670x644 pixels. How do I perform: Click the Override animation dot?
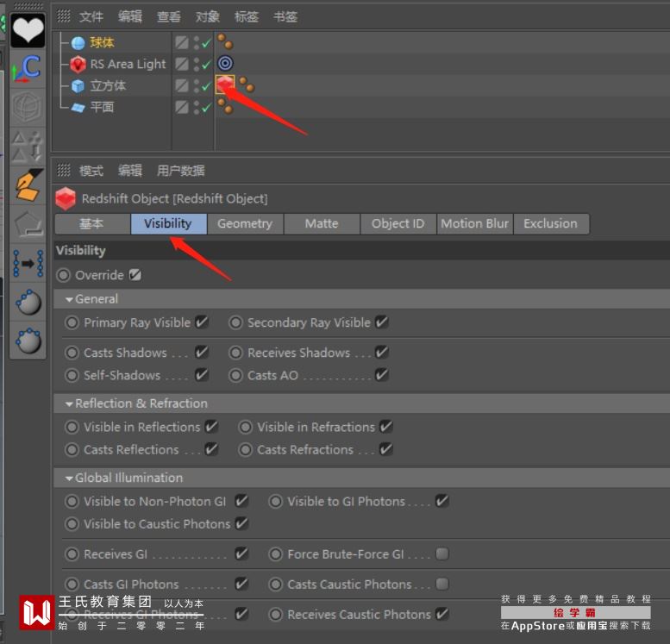point(63,275)
